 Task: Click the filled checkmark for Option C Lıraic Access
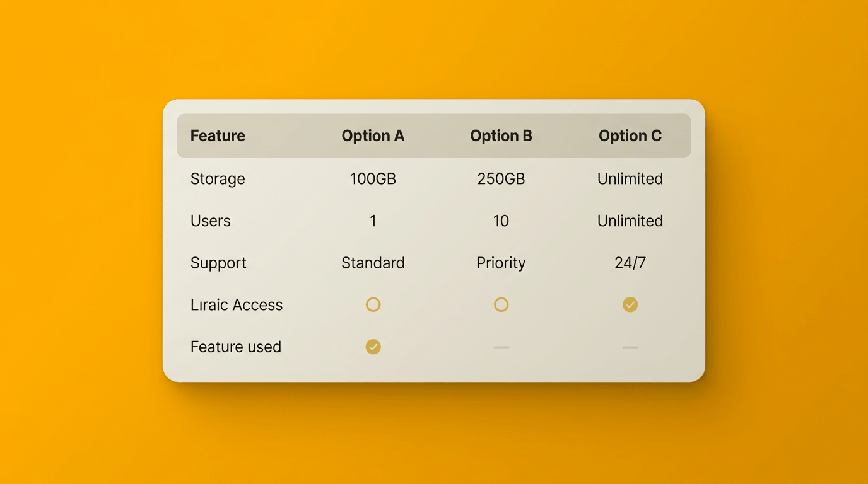[x=630, y=305]
